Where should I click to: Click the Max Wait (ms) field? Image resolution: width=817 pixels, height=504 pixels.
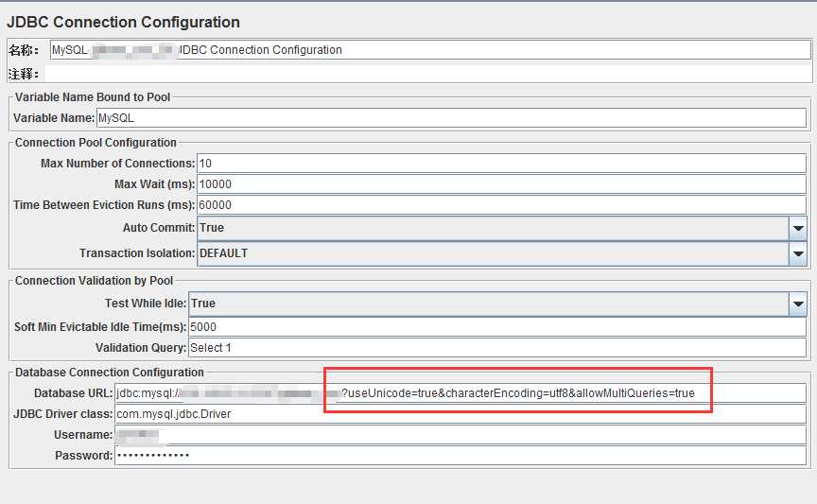(x=501, y=184)
